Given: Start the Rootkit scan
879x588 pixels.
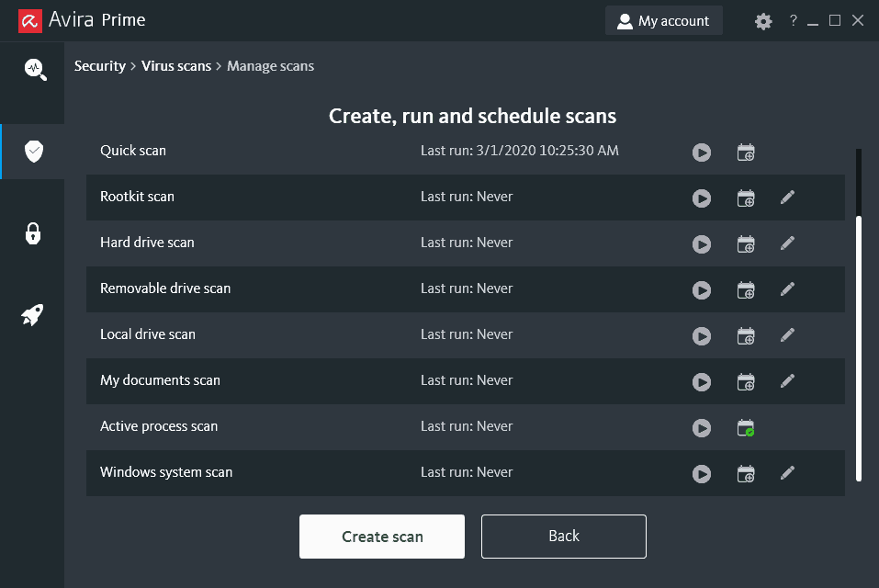Looking at the screenshot, I should pyautogui.click(x=702, y=198).
